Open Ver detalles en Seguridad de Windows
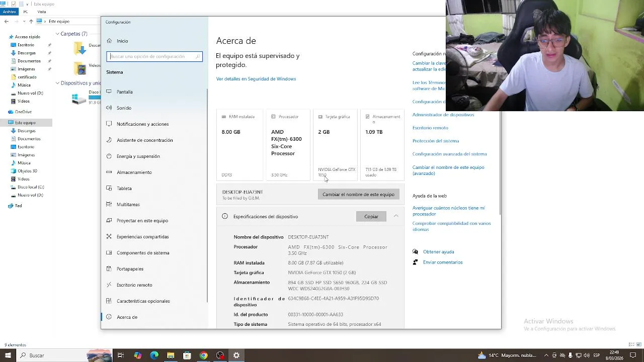The width and height of the screenshot is (644, 362). (x=256, y=79)
